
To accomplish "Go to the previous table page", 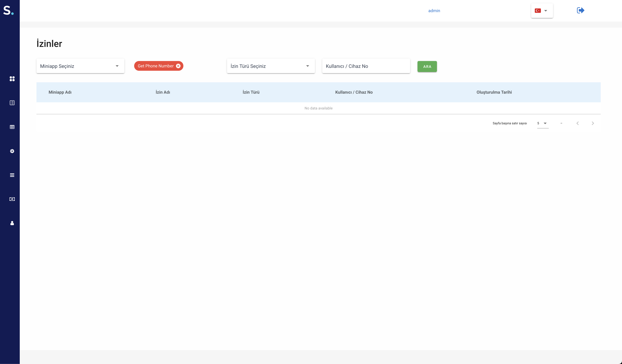I will click(x=578, y=123).
